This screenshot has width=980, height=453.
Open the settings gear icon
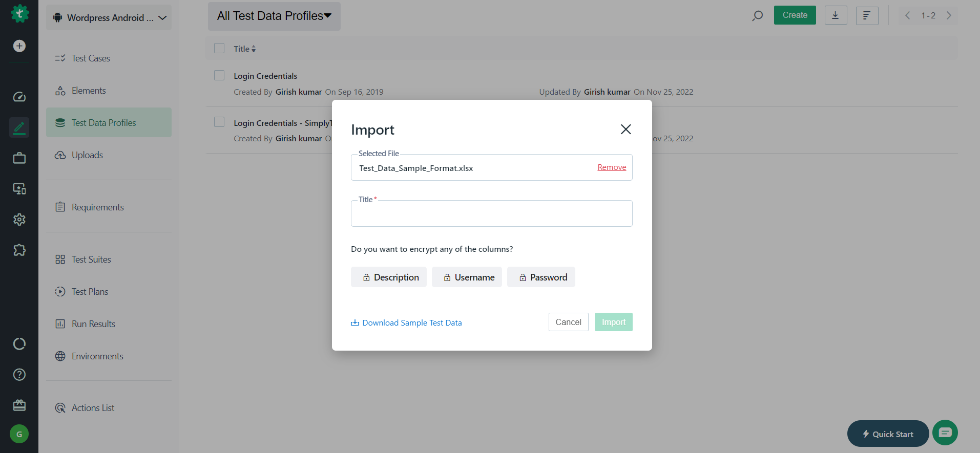coord(19,220)
